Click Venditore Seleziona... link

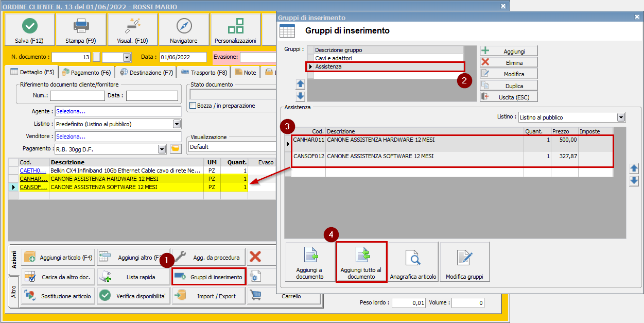(x=71, y=137)
